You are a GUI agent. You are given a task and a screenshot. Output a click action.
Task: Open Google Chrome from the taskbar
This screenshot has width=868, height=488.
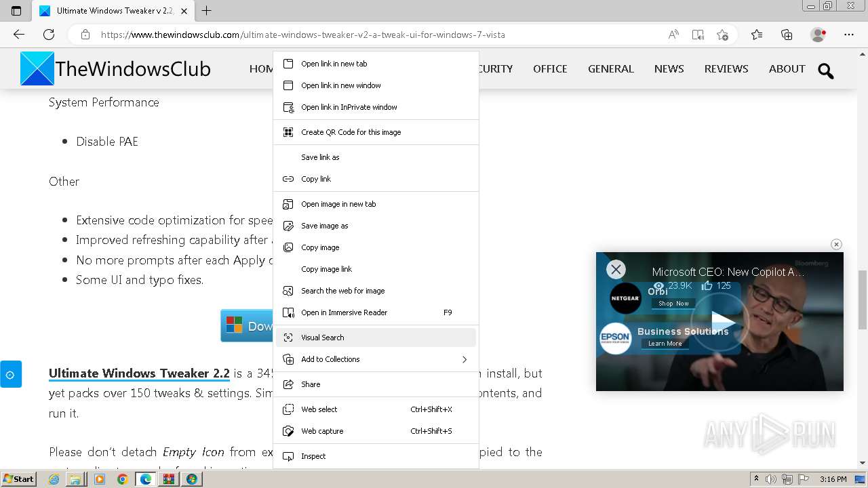(x=123, y=479)
